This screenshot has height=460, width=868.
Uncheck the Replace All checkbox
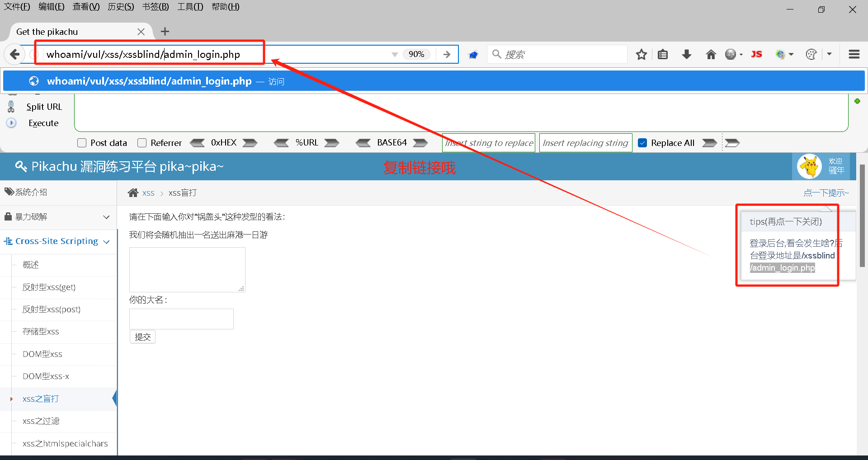coord(642,143)
